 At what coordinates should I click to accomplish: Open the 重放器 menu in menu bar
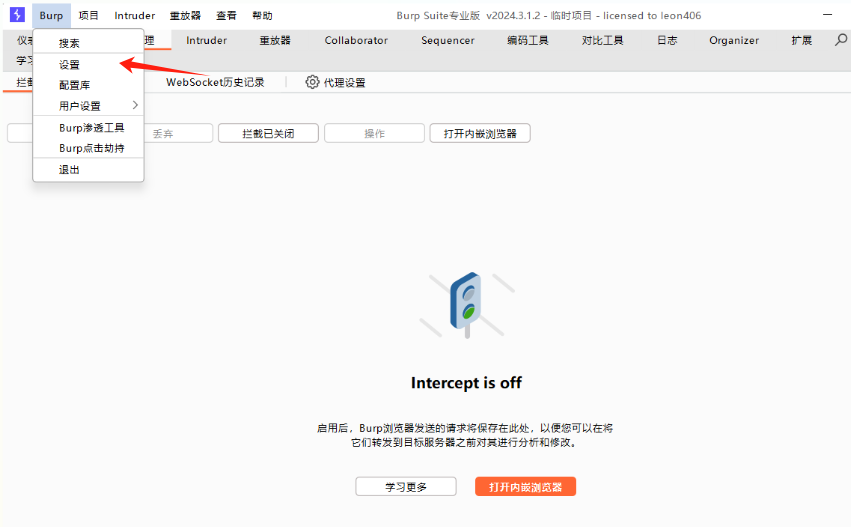pyautogui.click(x=185, y=15)
